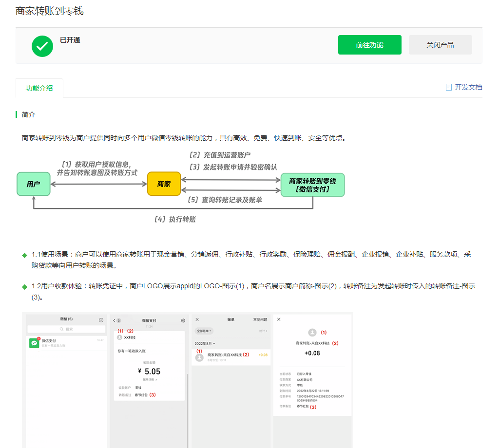Click the 搜索 search field in the mockup

[x=66, y=329]
